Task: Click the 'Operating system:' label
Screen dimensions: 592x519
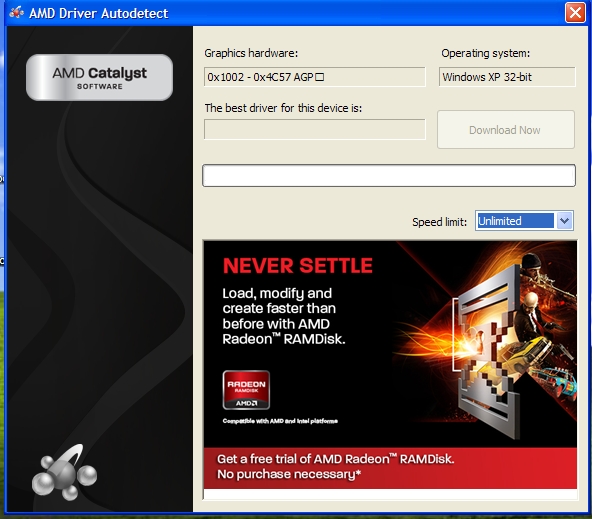Action: point(486,53)
